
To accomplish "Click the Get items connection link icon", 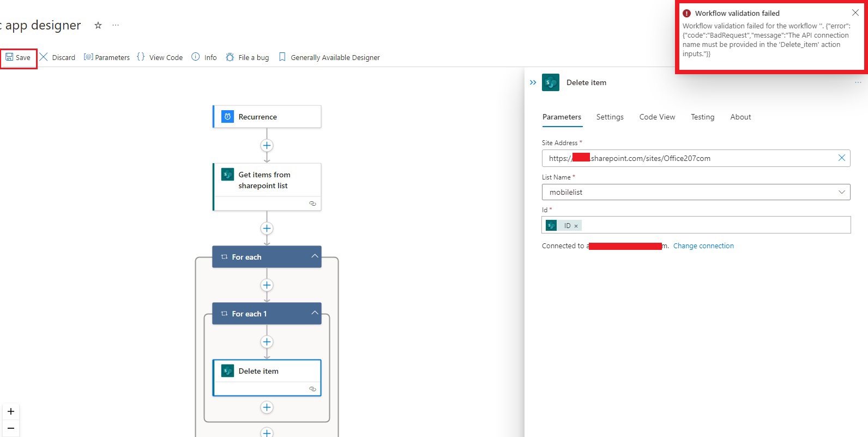I will (312, 203).
